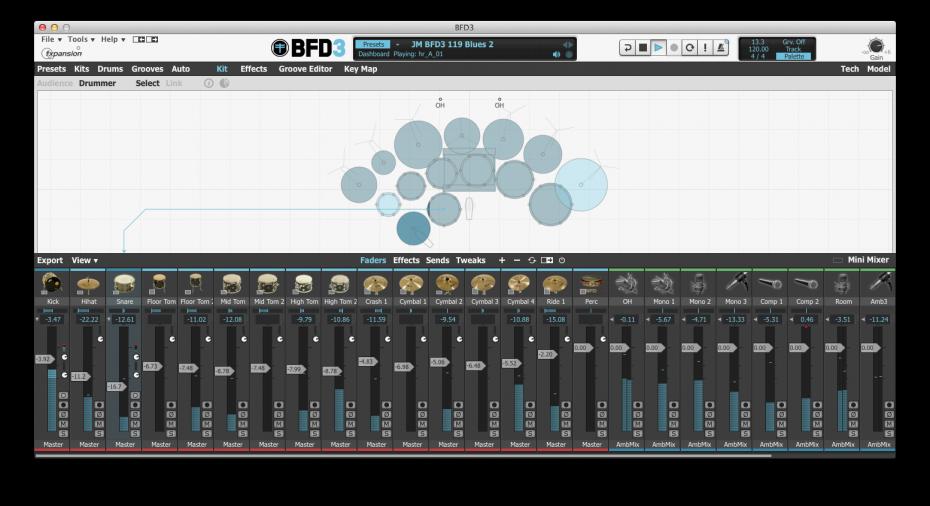The image size is (930, 506).
Task: Open the Tools dropdown menu
Action: click(81, 39)
